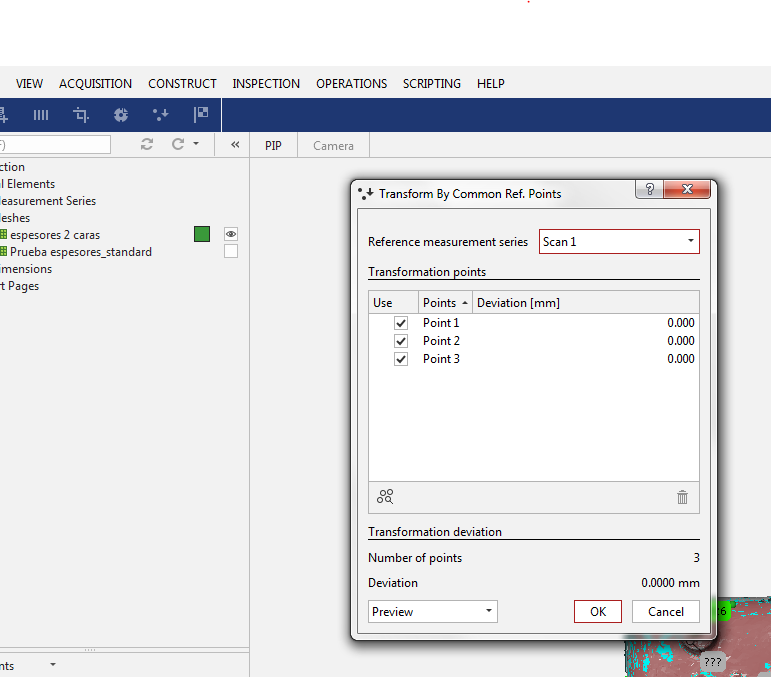Click the checkered flag toolbar icon
The height and width of the screenshot is (677, 771).
(x=201, y=115)
